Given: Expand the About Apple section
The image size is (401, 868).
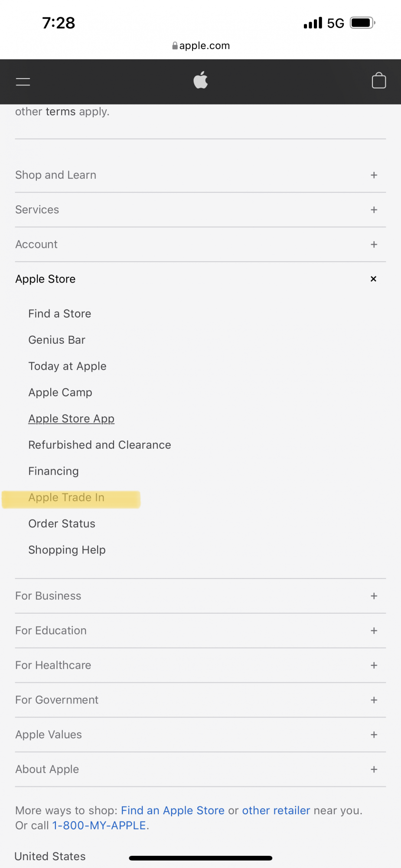Looking at the screenshot, I should [374, 769].
